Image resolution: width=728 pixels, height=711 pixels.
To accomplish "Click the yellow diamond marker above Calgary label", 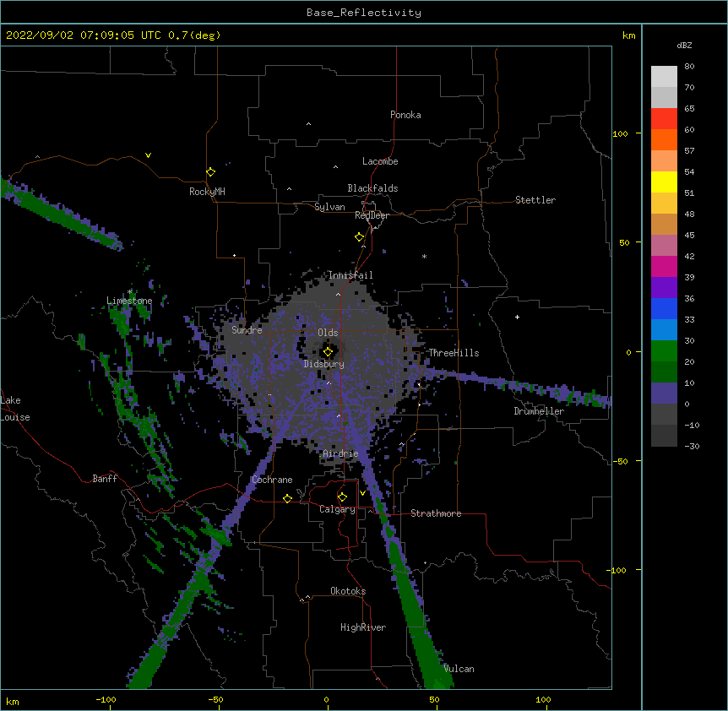I will (x=342, y=497).
